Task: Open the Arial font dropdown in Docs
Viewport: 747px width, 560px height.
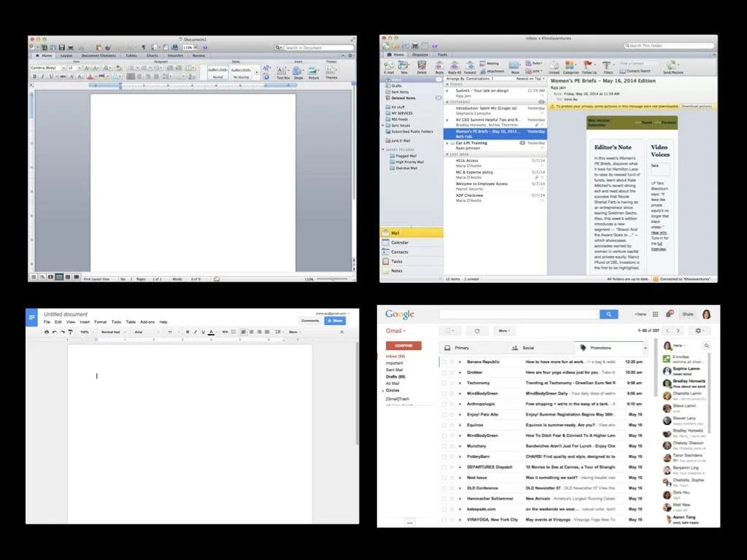Action: (147, 332)
